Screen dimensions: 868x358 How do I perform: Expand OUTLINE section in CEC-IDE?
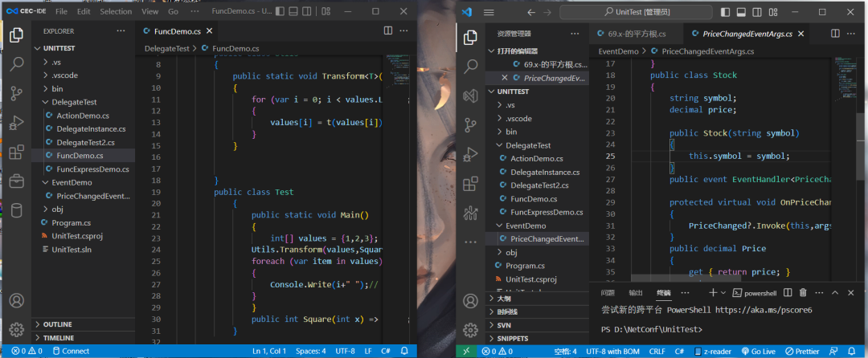pos(83,324)
